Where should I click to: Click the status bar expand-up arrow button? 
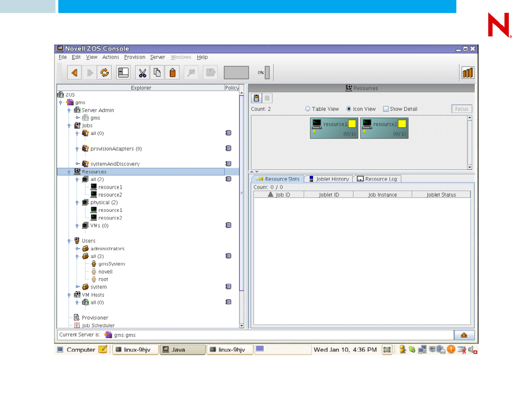coord(464,335)
